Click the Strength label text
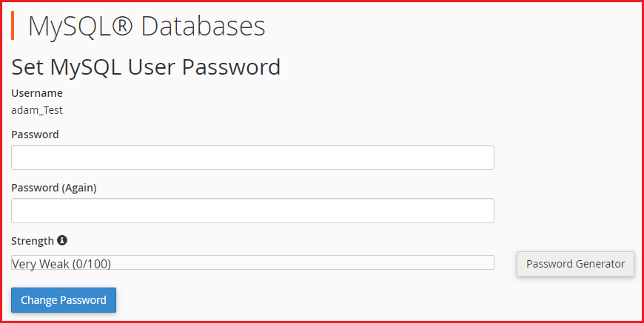 tap(33, 241)
